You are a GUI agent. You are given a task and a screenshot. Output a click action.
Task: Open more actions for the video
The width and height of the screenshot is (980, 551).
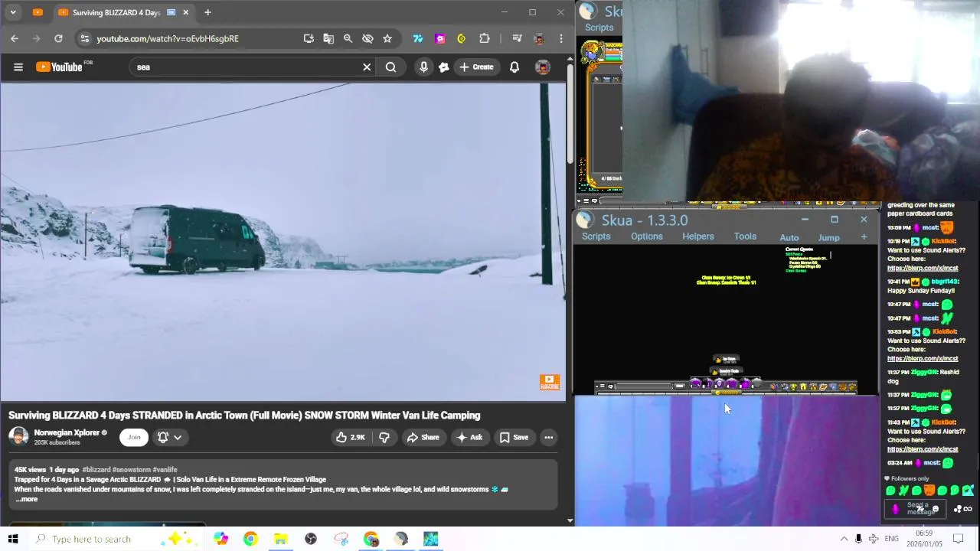(548, 438)
